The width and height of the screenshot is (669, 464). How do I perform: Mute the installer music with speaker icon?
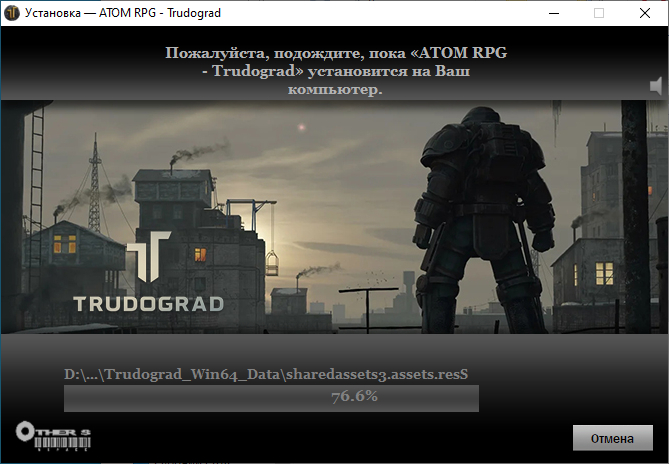[x=656, y=86]
